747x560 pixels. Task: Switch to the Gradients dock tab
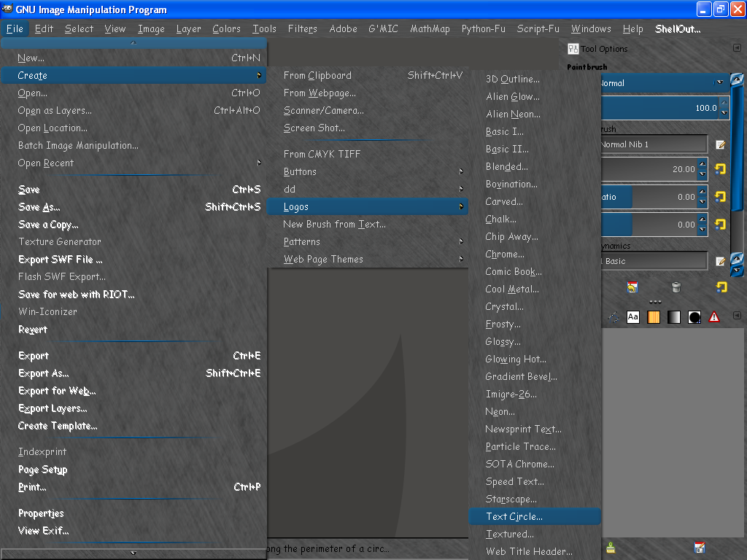(x=673, y=317)
